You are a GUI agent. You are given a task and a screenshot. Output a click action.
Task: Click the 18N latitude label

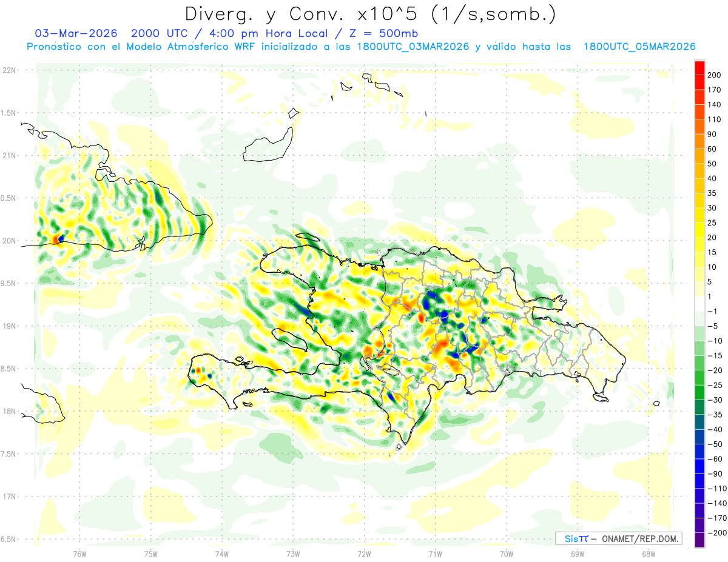[x=9, y=411]
